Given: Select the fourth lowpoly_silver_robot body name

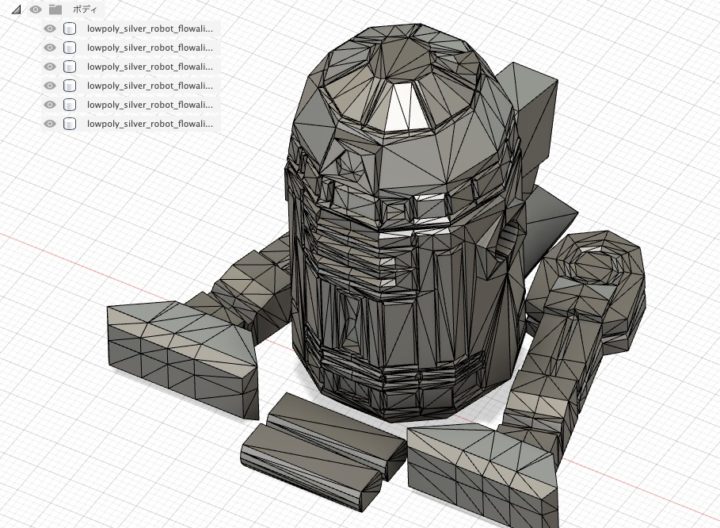Looking at the screenshot, I should click(x=150, y=86).
